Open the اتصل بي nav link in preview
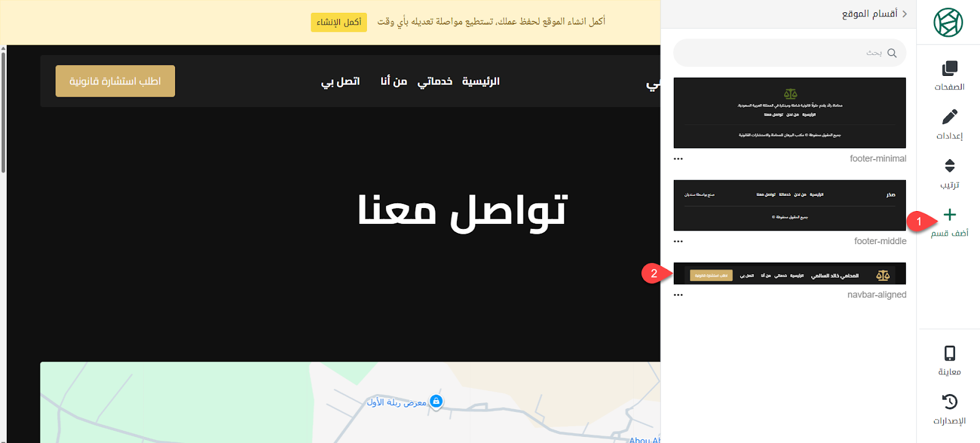The width and height of the screenshot is (980, 443). coord(341,81)
